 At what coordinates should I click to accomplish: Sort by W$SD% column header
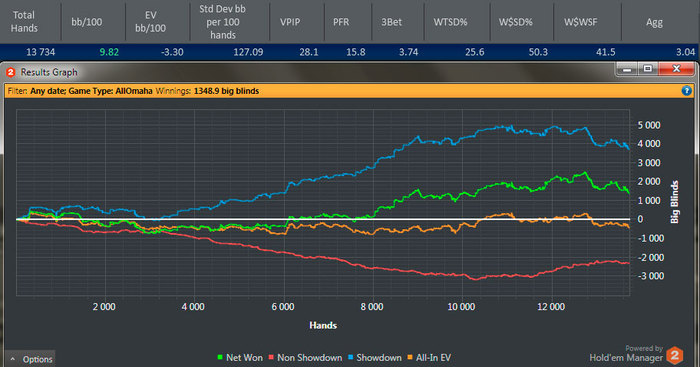pos(515,22)
